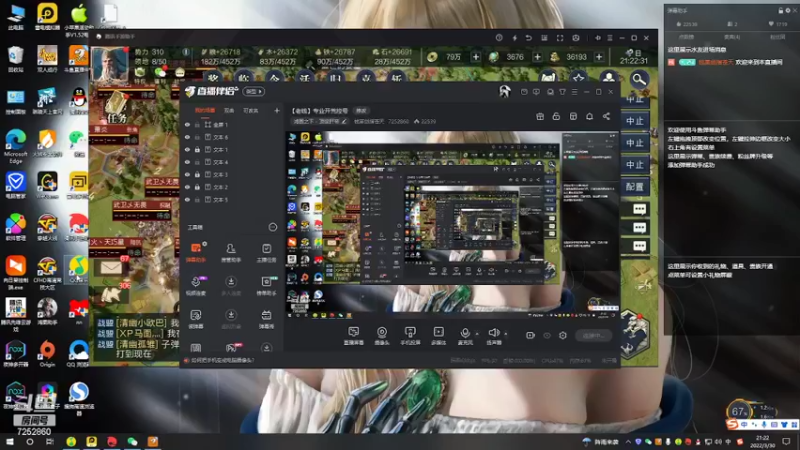Click the microphone icon in bottom bar
Screen dimensions: 800x450
(x=465, y=333)
